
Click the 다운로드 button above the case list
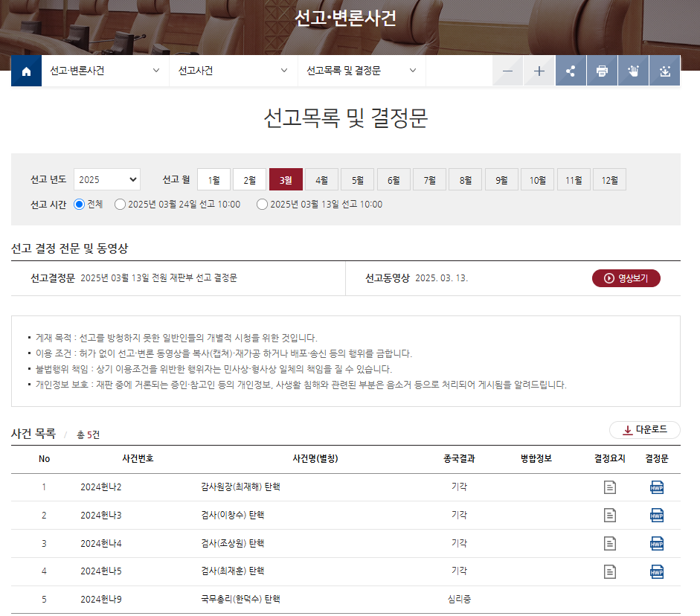click(x=645, y=430)
